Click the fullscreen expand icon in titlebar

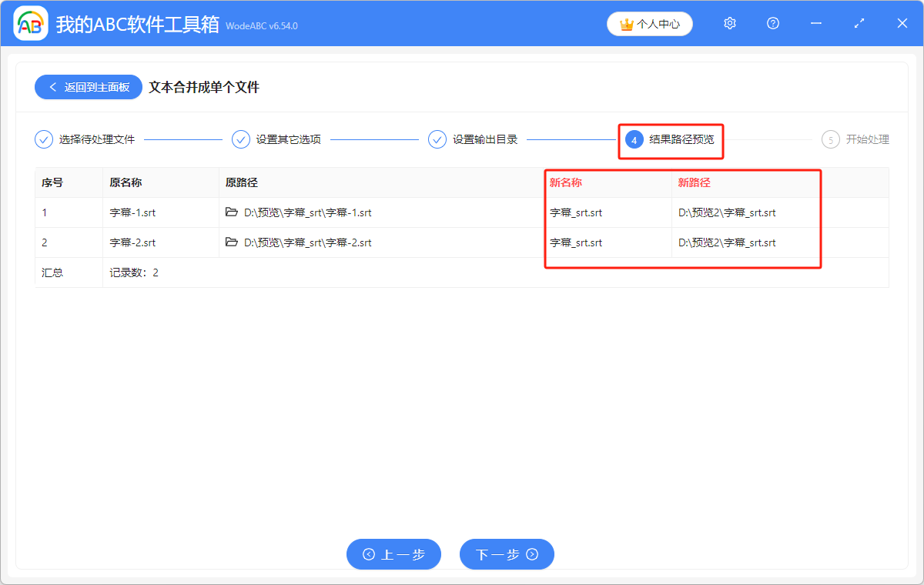click(x=859, y=23)
